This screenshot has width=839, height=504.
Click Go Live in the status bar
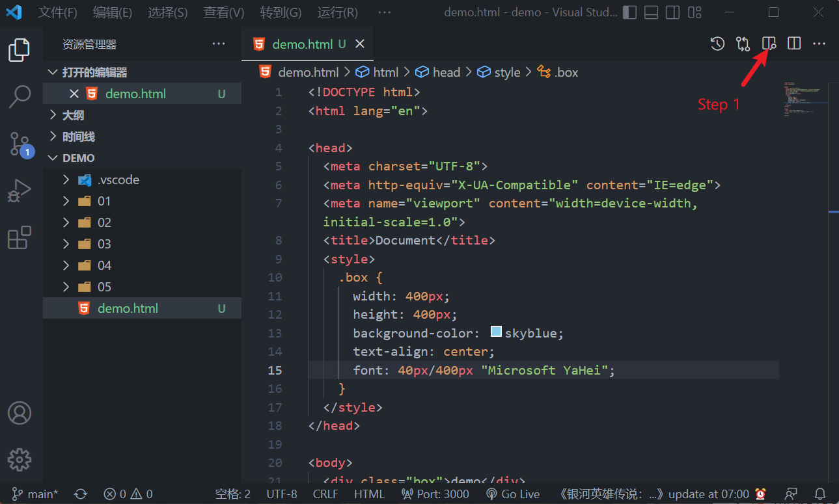coord(513,494)
